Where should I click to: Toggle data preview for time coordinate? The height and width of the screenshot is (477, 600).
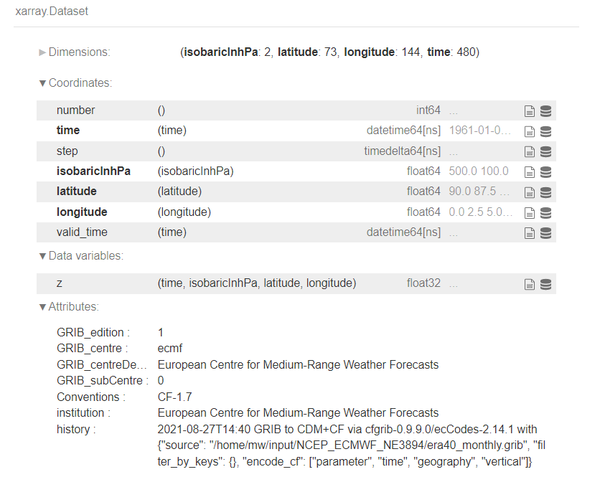pyautogui.click(x=546, y=131)
